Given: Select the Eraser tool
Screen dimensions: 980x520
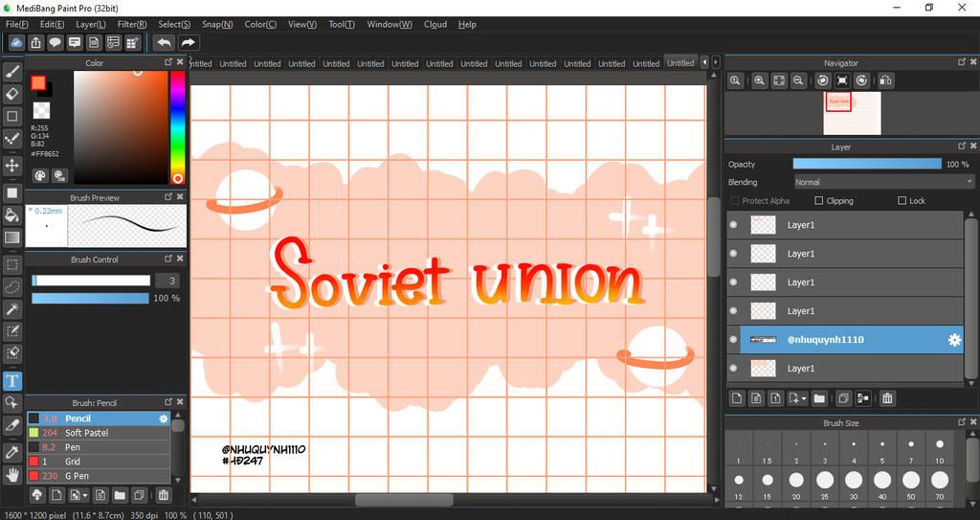Looking at the screenshot, I should click(x=11, y=94).
